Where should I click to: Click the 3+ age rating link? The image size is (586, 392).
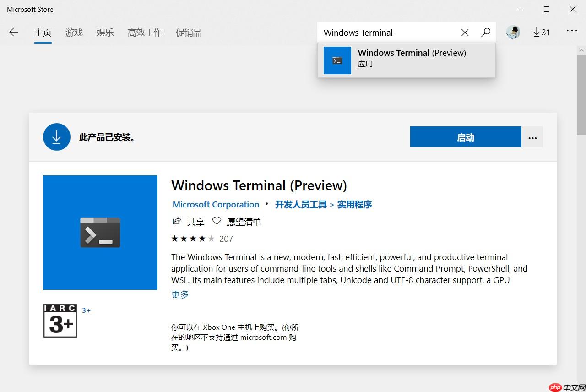pos(87,310)
